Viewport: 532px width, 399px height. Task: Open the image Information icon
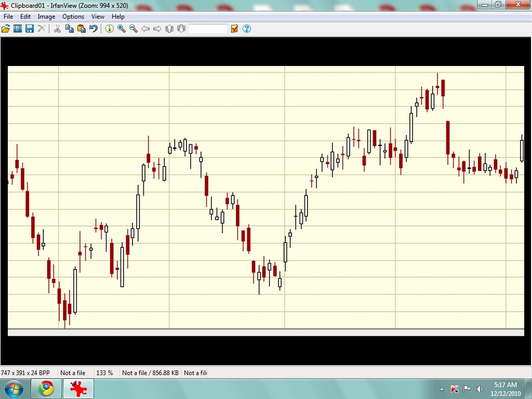(x=109, y=29)
